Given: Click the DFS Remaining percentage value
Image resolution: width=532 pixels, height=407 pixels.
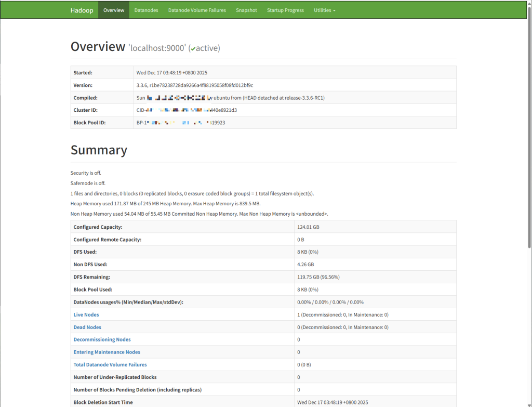Looking at the screenshot, I should click(x=319, y=277).
